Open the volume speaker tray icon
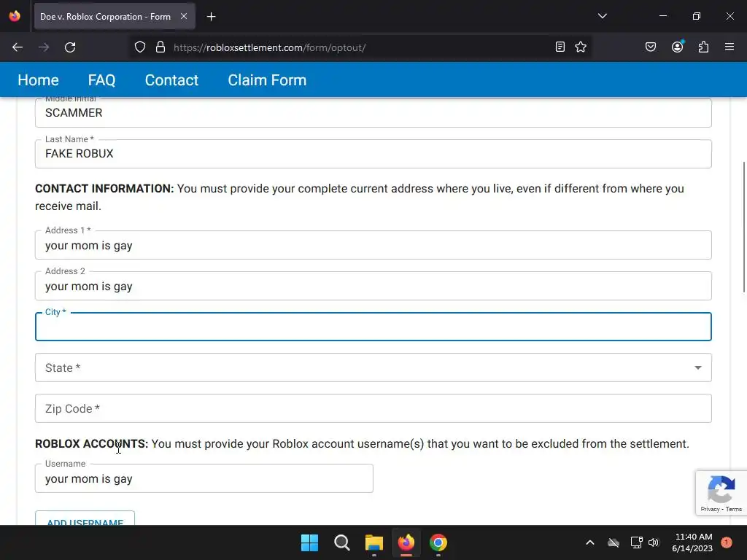Viewport: 747px width, 560px height. [x=654, y=542]
